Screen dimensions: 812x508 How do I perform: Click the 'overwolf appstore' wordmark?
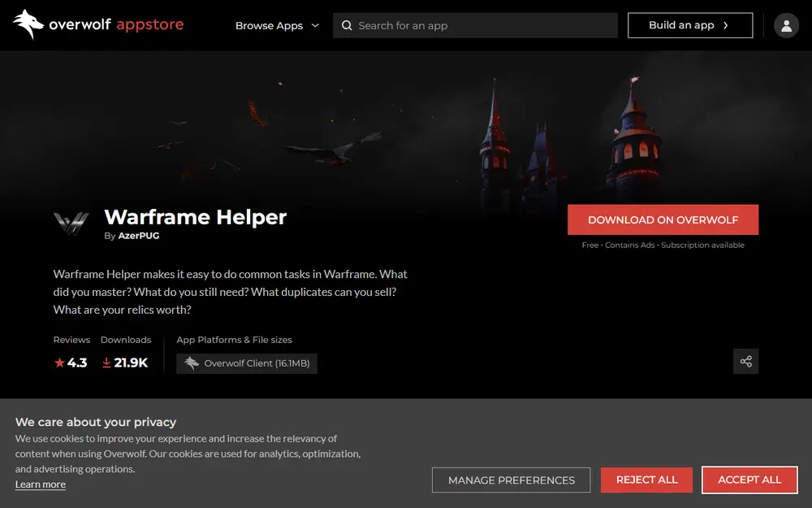tap(116, 24)
